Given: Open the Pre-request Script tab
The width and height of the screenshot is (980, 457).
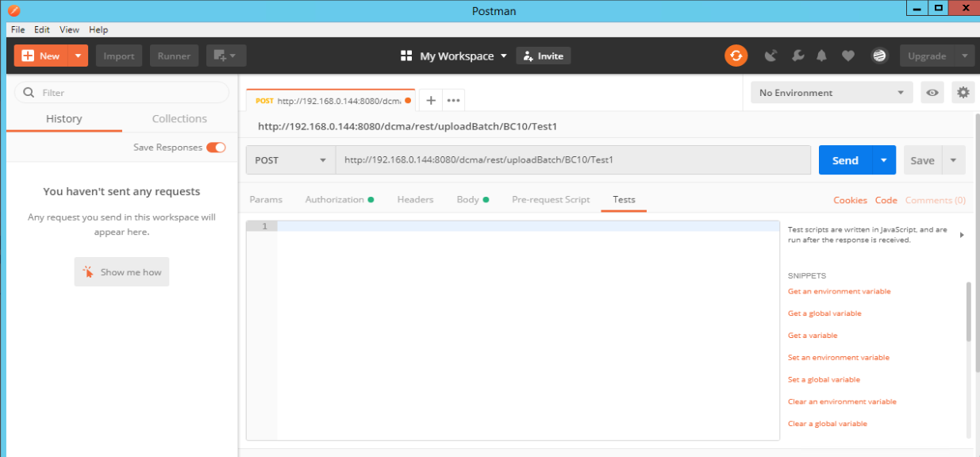Looking at the screenshot, I should point(551,200).
